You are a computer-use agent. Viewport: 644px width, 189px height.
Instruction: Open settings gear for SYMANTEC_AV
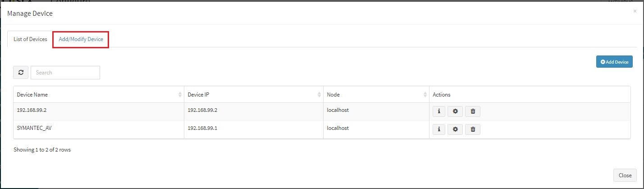point(455,129)
